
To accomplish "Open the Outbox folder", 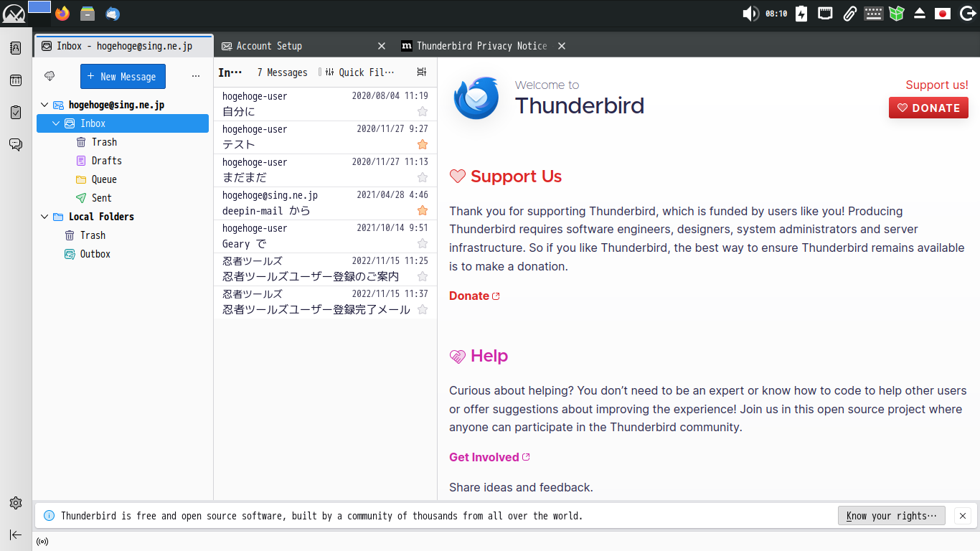I will (x=123, y=254).
